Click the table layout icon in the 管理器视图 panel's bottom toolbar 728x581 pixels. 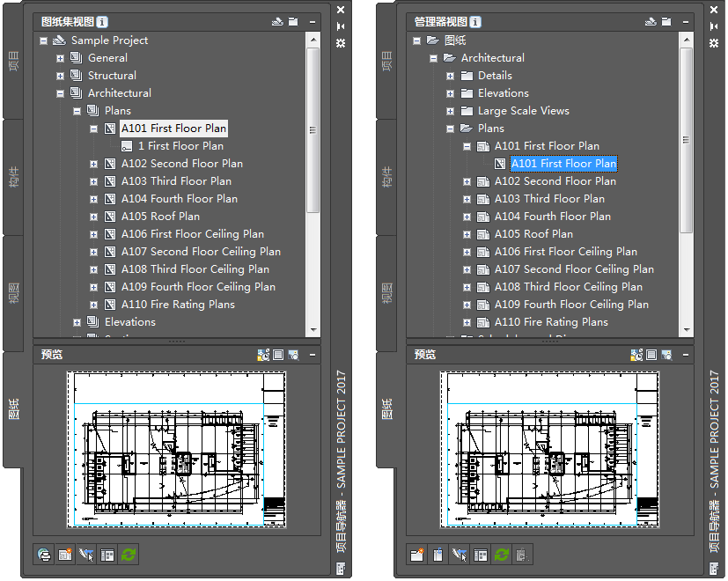[481, 555]
